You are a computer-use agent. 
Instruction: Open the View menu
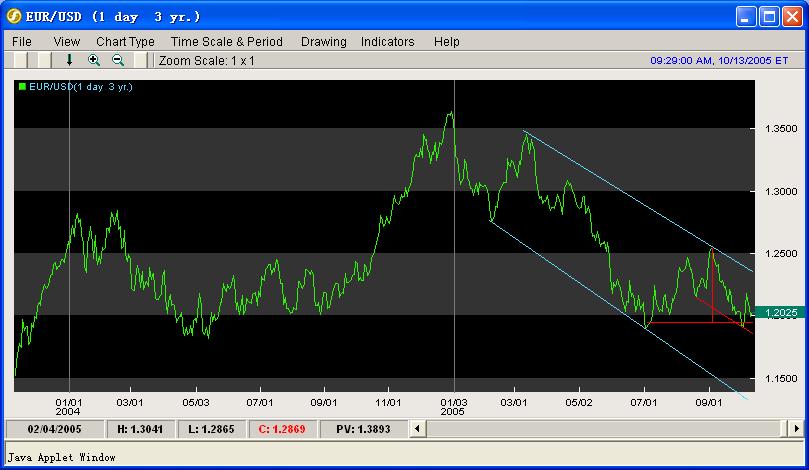pos(67,42)
